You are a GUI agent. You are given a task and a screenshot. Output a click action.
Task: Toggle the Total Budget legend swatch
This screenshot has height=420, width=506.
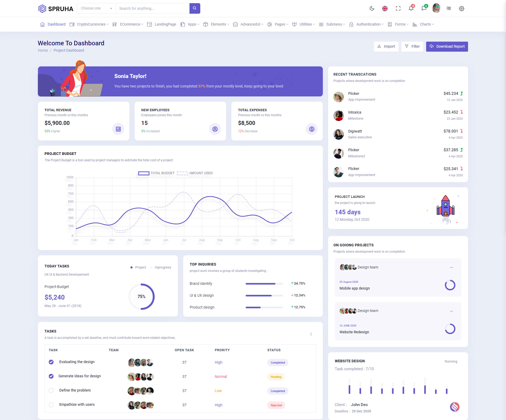point(144,173)
